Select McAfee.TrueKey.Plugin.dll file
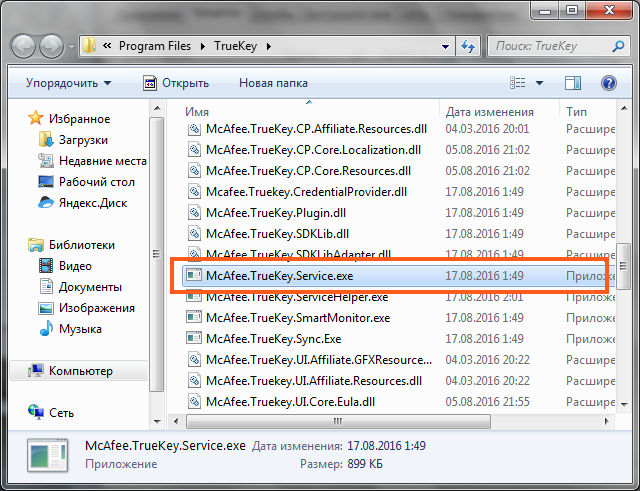The width and height of the screenshot is (640, 491). click(276, 213)
